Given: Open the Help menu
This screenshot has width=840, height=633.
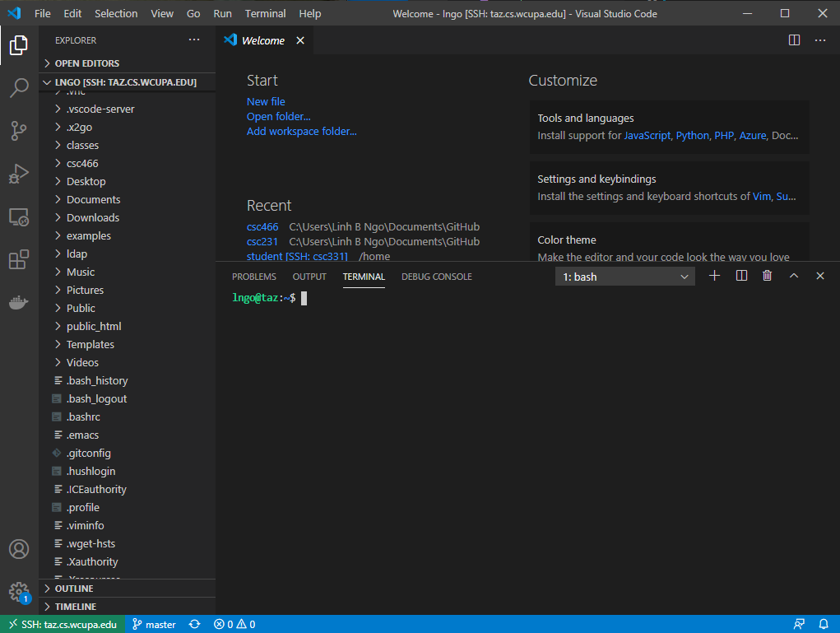Looking at the screenshot, I should click(309, 13).
